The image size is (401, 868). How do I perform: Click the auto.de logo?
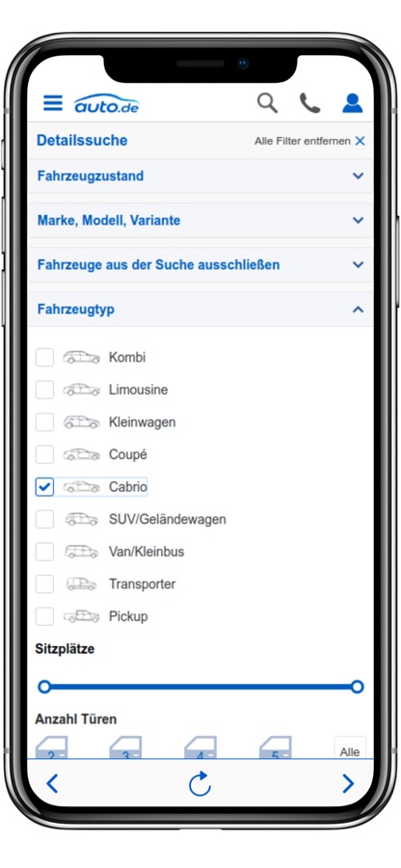click(x=106, y=103)
